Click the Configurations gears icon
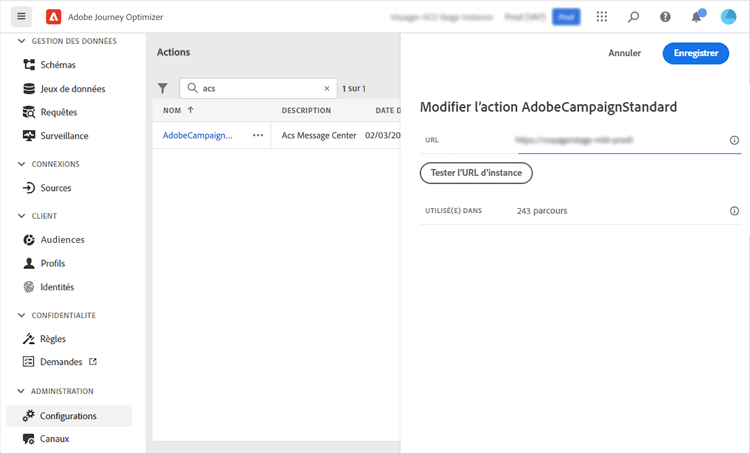The image size is (750, 453). click(29, 416)
